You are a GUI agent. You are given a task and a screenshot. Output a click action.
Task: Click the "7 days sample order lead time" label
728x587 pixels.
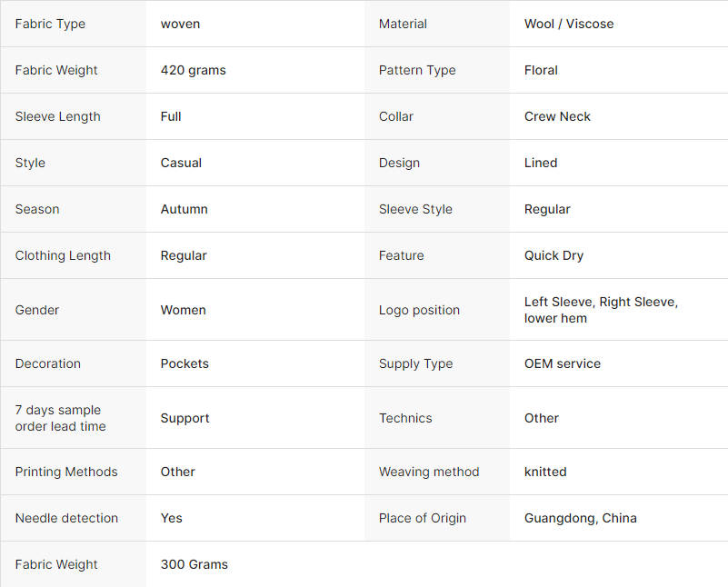[x=61, y=418]
